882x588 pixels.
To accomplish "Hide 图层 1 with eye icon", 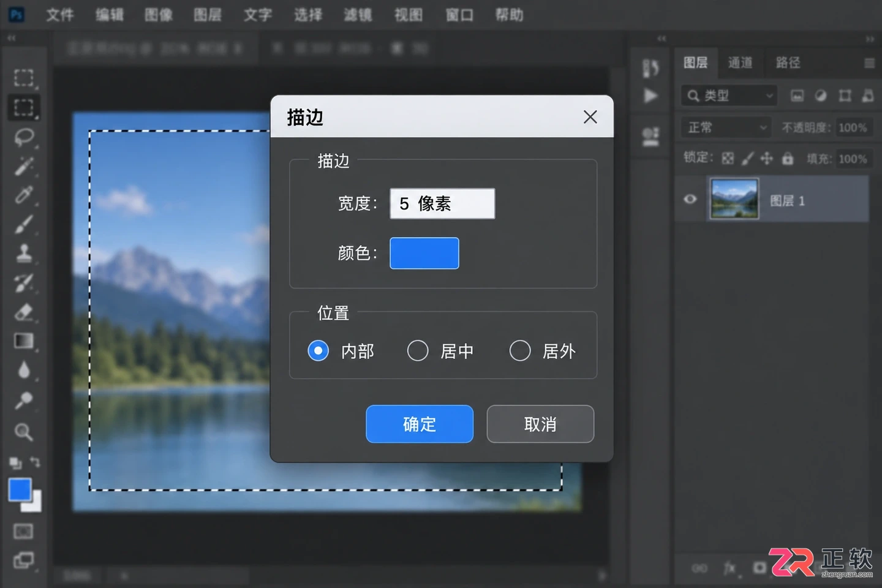I will (x=690, y=199).
